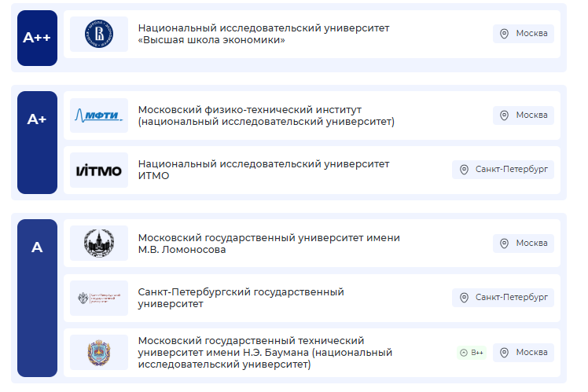Click Москва label in Ломоносова row

531,244
